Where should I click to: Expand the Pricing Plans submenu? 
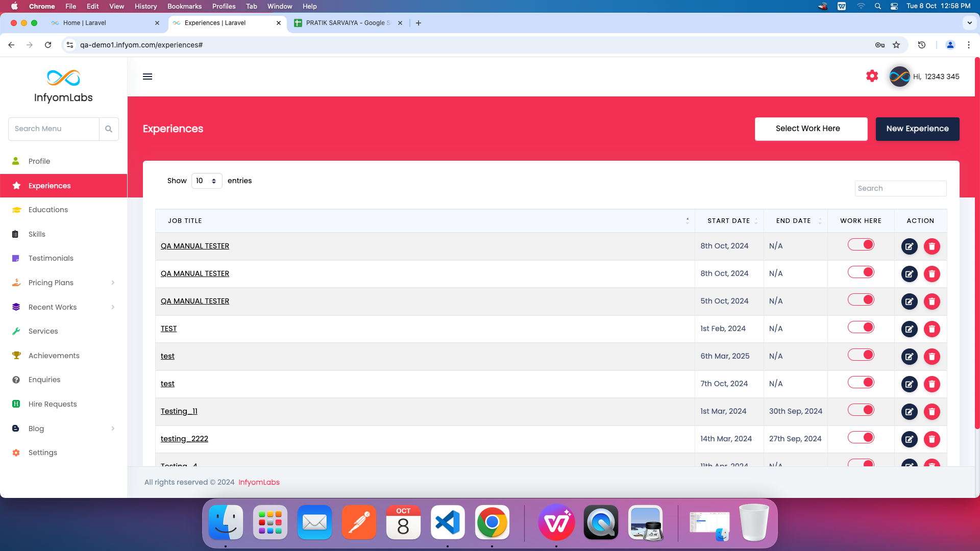pyautogui.click(x=113, y=283)
